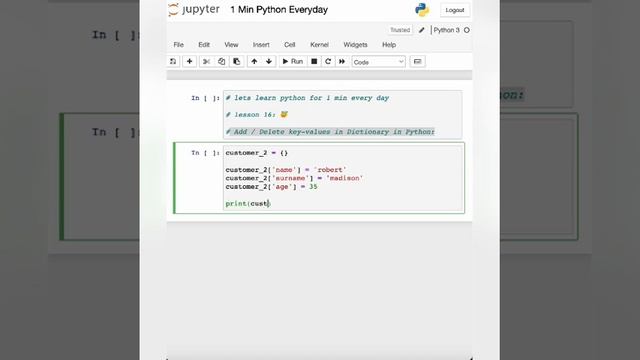Click the Add / Delete key-values comment line
This screenshot has height=360, width=640.
click(x=330, y=132)
